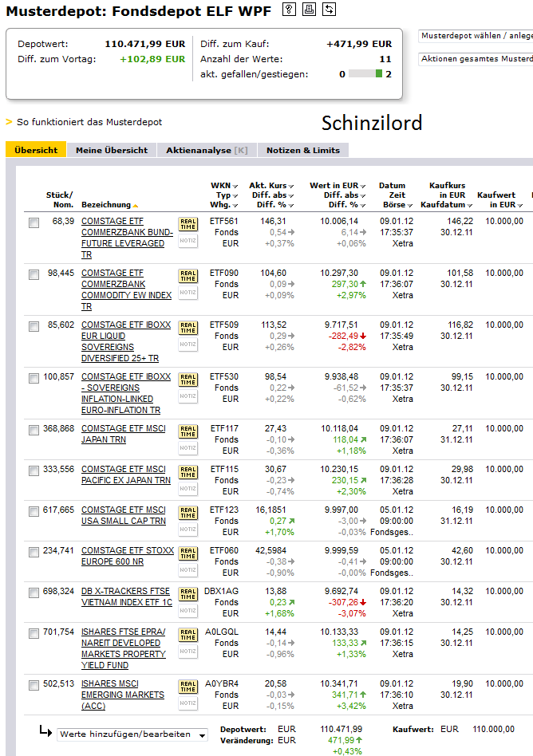Open Comstage ETF MSCI Pacific ex Japan link
The image size is (533, 756).
point(126,474)
